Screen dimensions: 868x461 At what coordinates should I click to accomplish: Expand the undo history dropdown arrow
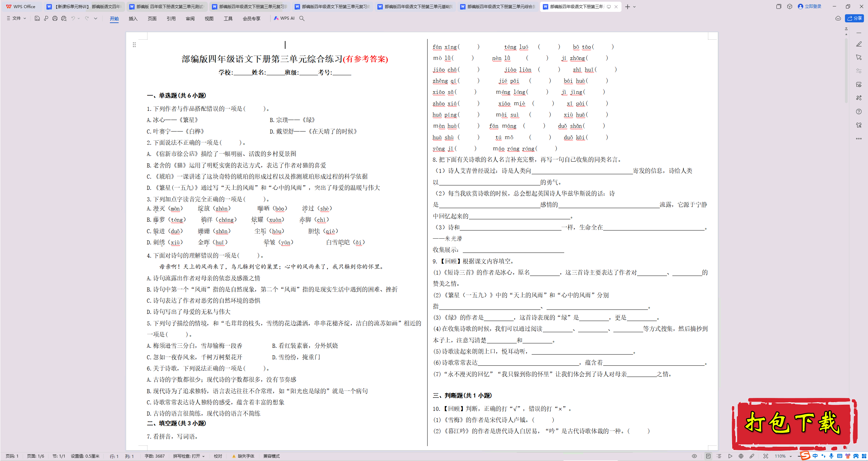(79, 18)
